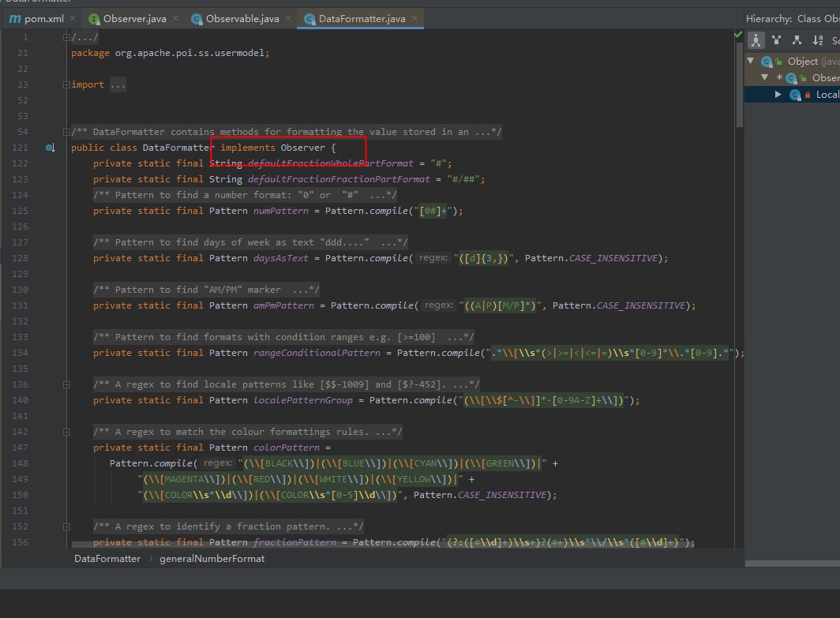Expand the class Javadoc fold on line 54
This screenshot has height=618, width=840.
pyautogui.click(x=66, y=132)
